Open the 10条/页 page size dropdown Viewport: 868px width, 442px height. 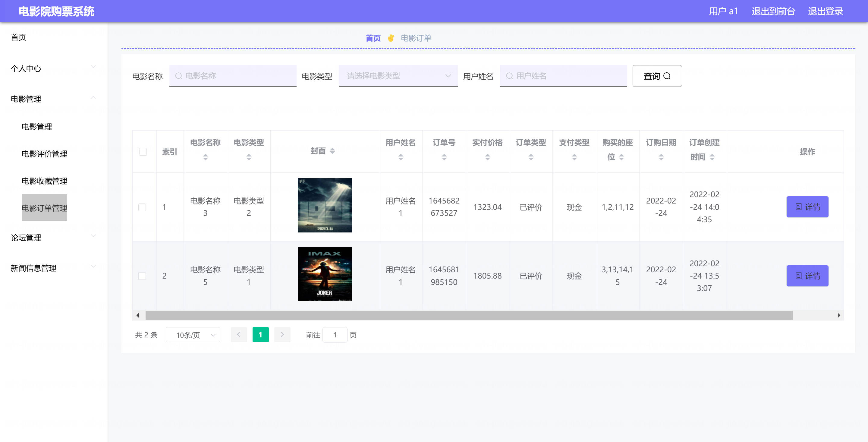pos(193,335)
